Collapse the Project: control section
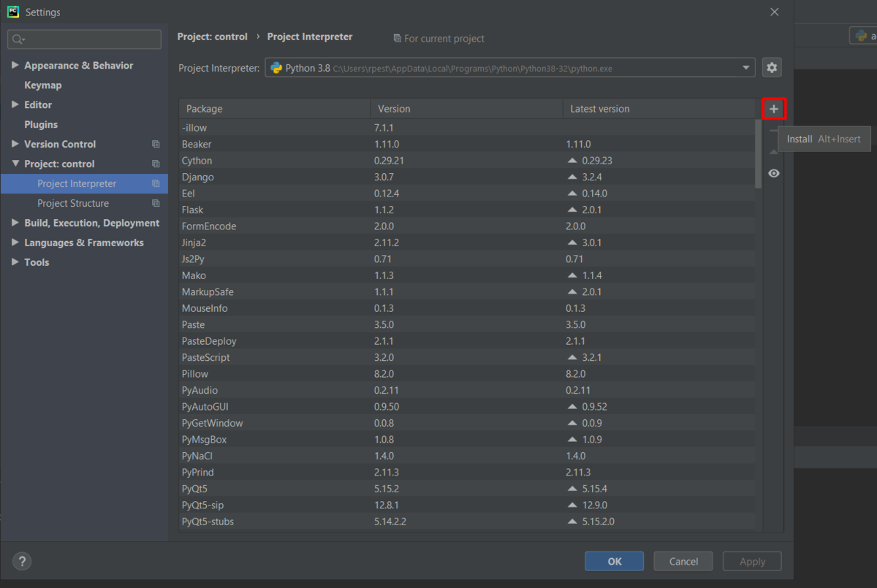877x588 pixels. pyautogui.click(x=15, y=164)
